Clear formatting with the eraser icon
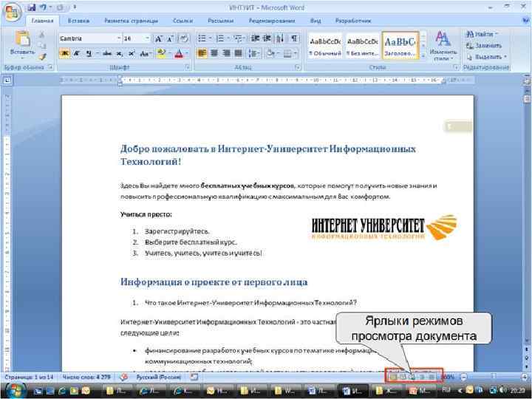This screenshot has width=532, height=399. [x=184, y=38]
